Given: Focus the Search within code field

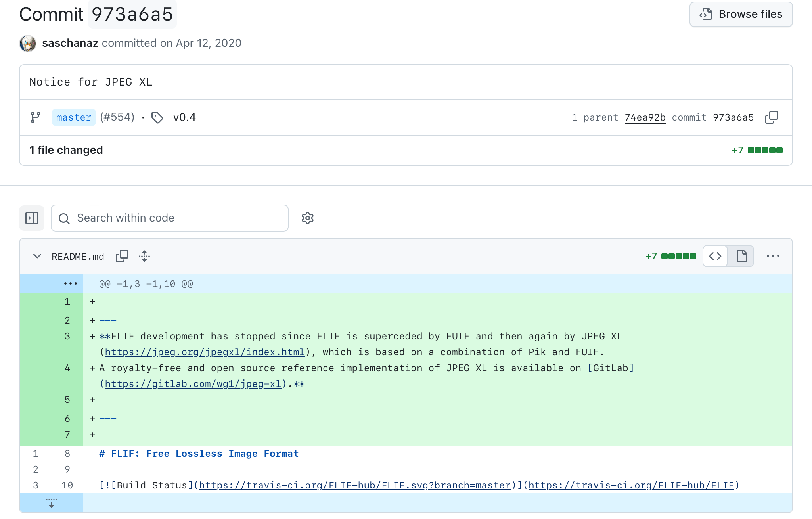Looking at the screenshot, I should [170, 218].
